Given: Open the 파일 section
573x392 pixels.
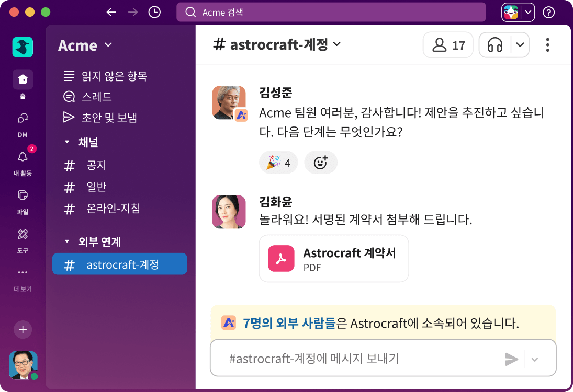Looking at the screenshot, I should [22, 196].
